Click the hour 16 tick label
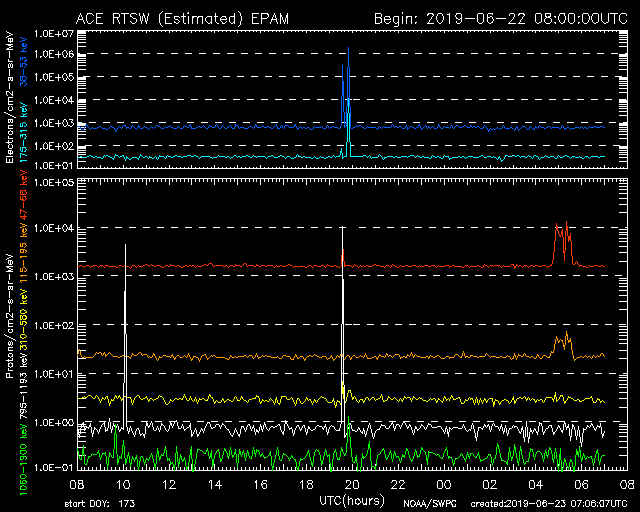This screenshot has height=512, width=640. point(260,483)
